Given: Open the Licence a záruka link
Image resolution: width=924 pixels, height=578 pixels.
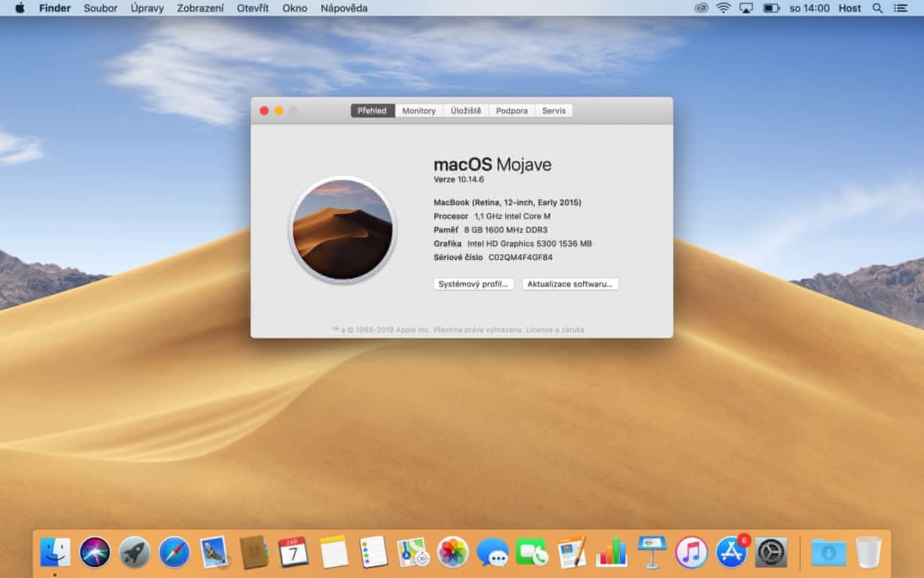Looking at the screenshot, I should coord(555,330).
